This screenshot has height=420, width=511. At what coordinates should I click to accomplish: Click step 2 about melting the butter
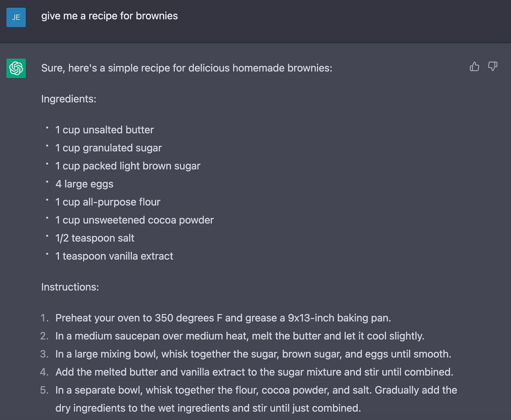coord(239,336)
